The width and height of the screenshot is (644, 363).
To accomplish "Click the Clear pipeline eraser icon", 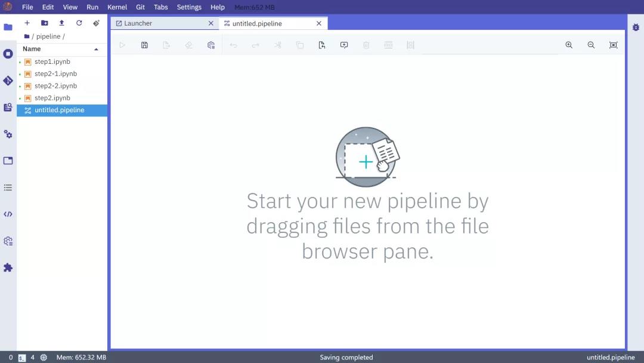I will click(x=188, y=45).
